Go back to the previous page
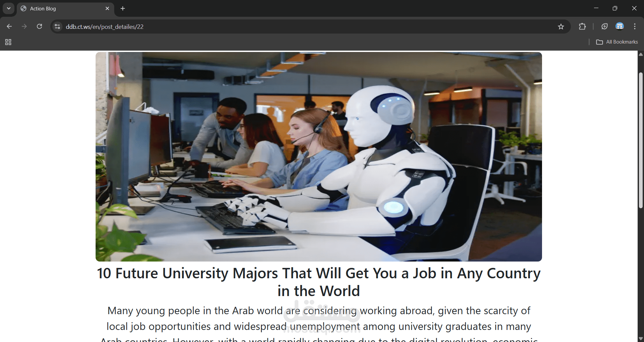 [9, 26]
